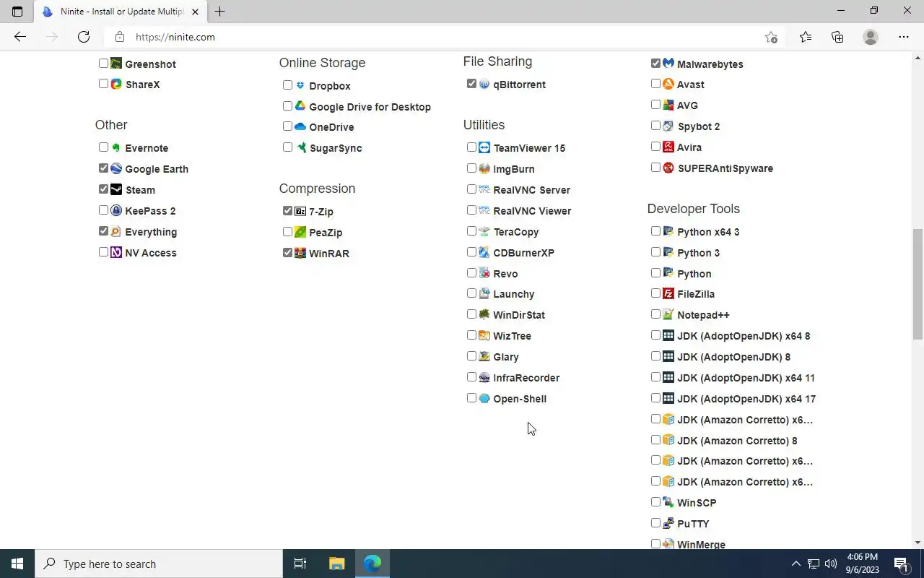
Task: Check the Python x64 3 checkbox
Action: (x=655, y=230)
